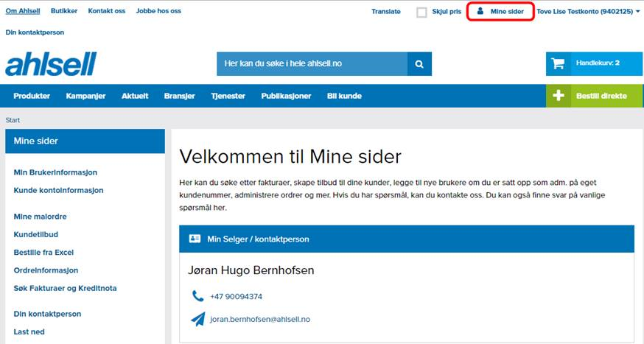Open the Publikasjoner menu
The image size is (644, 344).
(286, 96)
